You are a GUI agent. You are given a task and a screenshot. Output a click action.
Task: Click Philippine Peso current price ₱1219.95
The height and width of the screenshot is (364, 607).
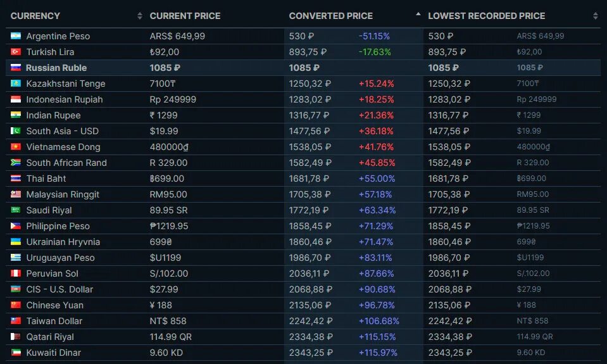tap(169, 226)
